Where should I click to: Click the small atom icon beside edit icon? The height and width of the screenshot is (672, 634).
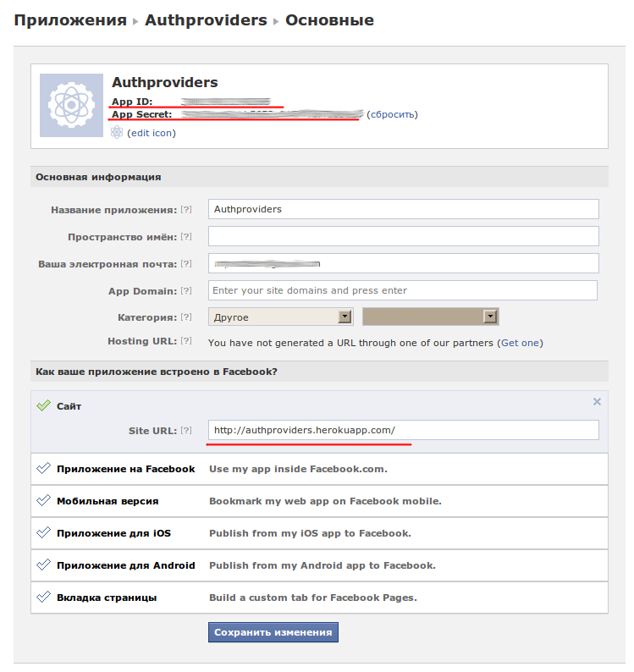point(117,133)
